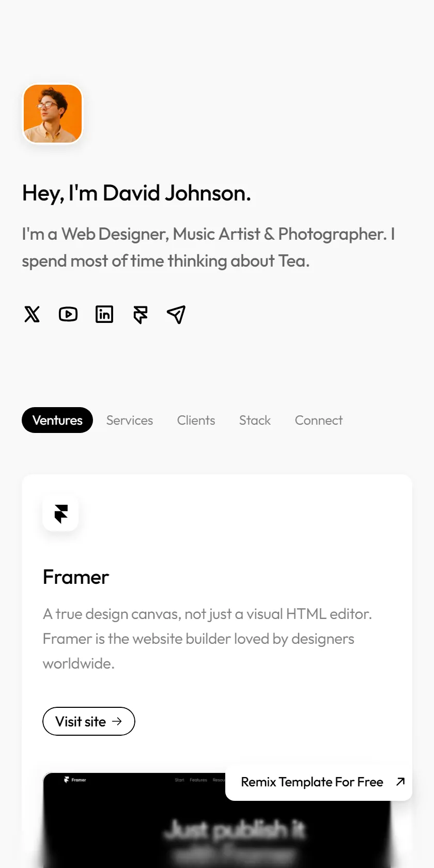Click Remix Template For Free button

(x=319, y=782)
